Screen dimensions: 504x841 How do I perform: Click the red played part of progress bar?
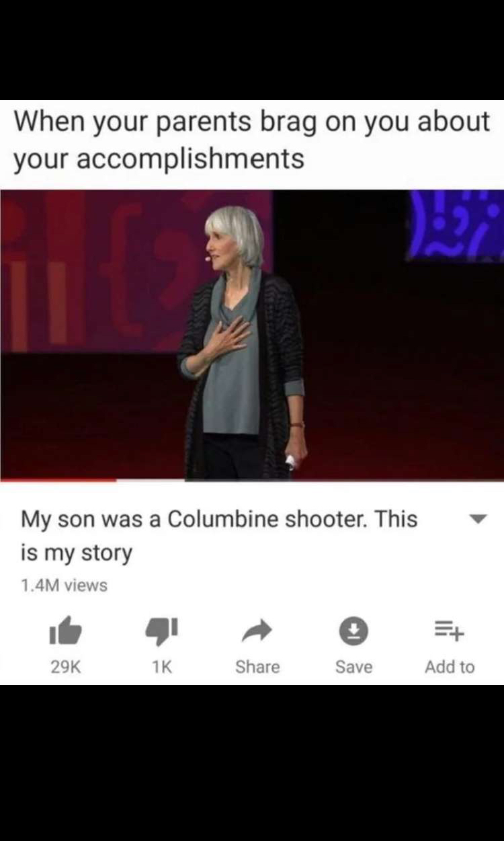58,481
